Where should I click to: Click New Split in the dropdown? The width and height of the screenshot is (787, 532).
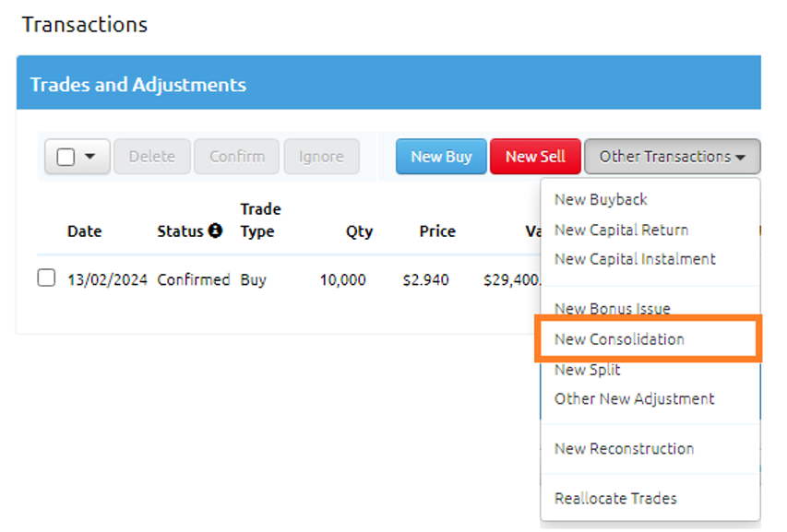pos(588,370)
